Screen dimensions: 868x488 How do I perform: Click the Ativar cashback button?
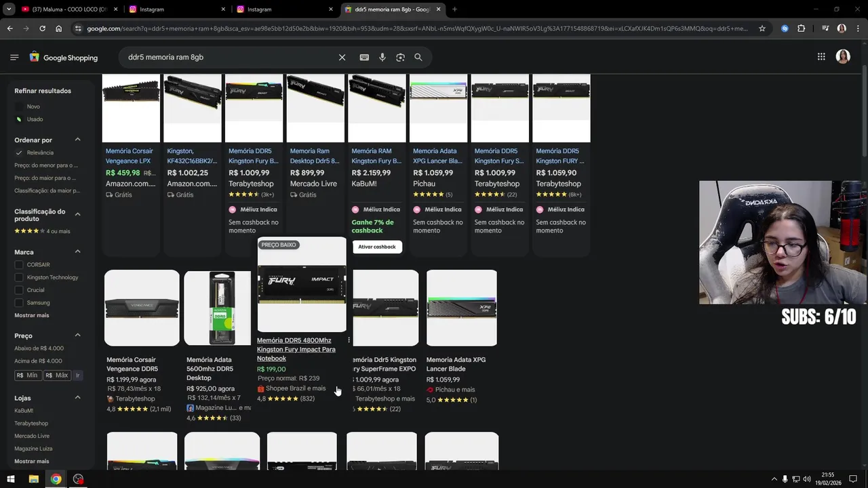tap(377, 247)
